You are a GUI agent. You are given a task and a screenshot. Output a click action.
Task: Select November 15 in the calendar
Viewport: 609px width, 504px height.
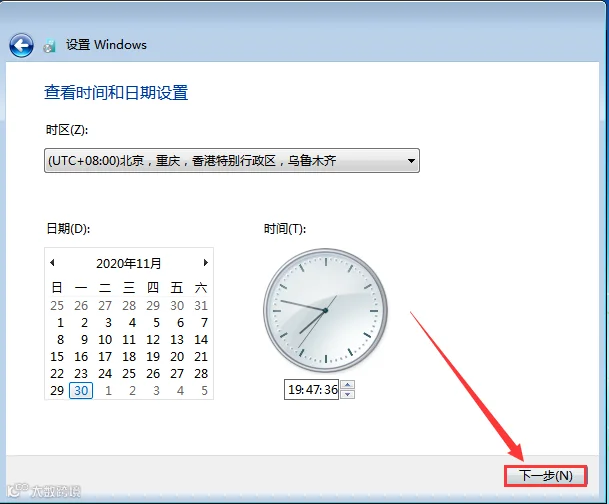(x=57, y=356)
